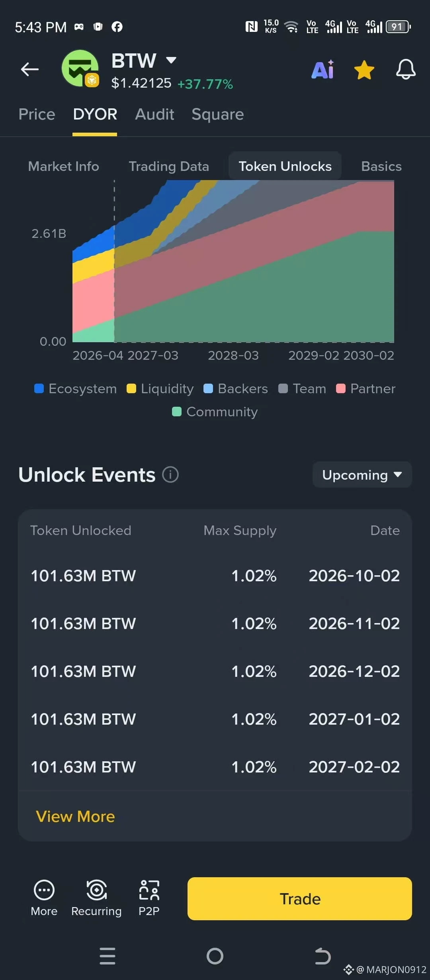This screenshot has width=430, height=980.
Task: Switch to the Audit tab
Action: pyautogui.click(x=154, y=114)
